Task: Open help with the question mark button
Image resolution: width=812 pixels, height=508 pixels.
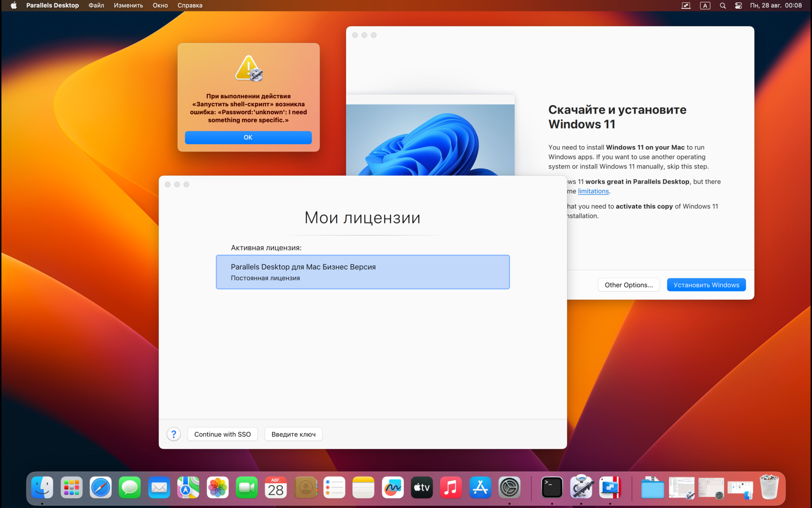Action: [x=174, y=434]
